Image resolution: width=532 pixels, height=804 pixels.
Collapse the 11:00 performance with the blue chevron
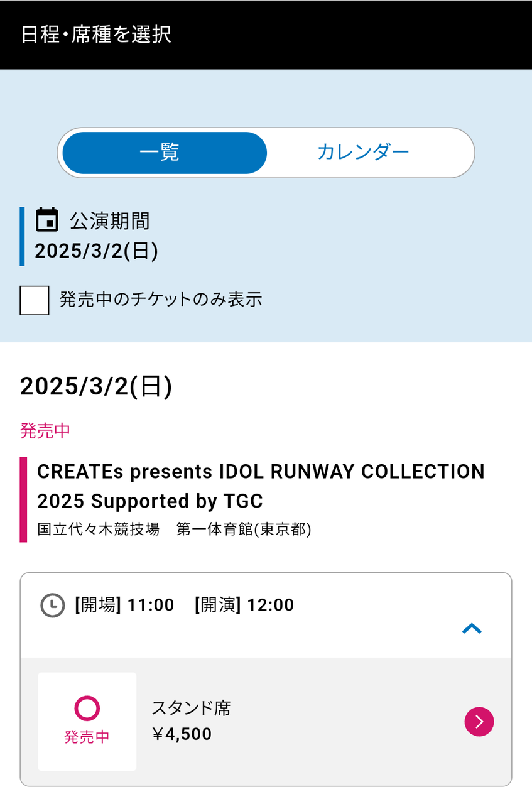pyautogui.click(x=472, y=628)
